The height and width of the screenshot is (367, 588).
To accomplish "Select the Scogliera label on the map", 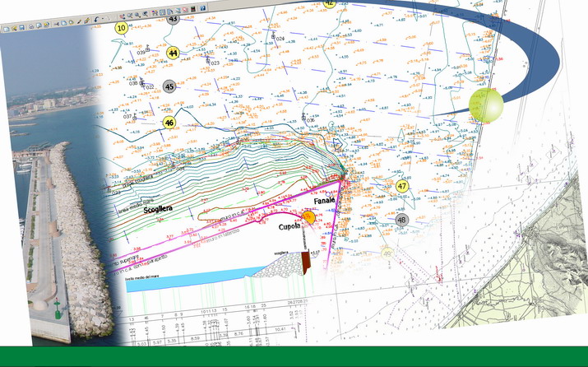I will (158, 209).
